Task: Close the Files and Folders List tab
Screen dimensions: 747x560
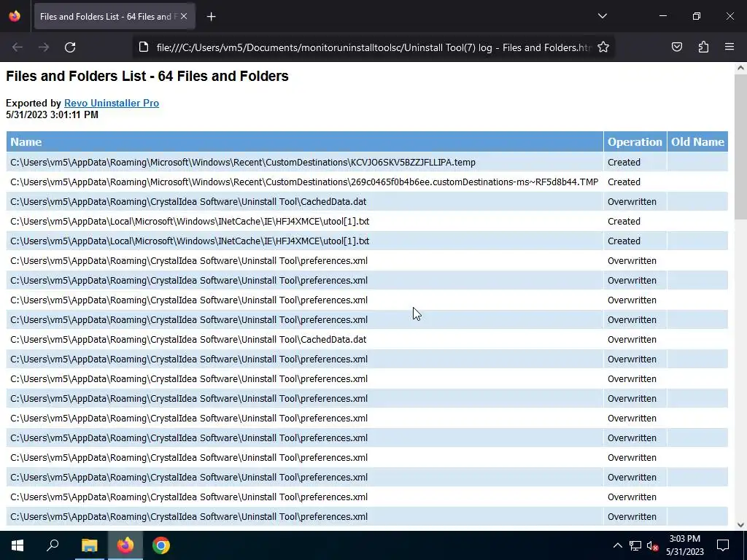Action: pos(184,16)
